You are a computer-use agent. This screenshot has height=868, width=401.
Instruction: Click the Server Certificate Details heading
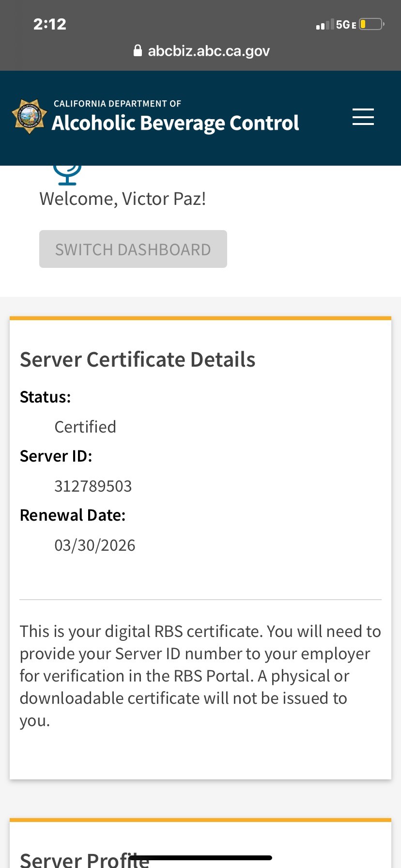click(138, 359)
